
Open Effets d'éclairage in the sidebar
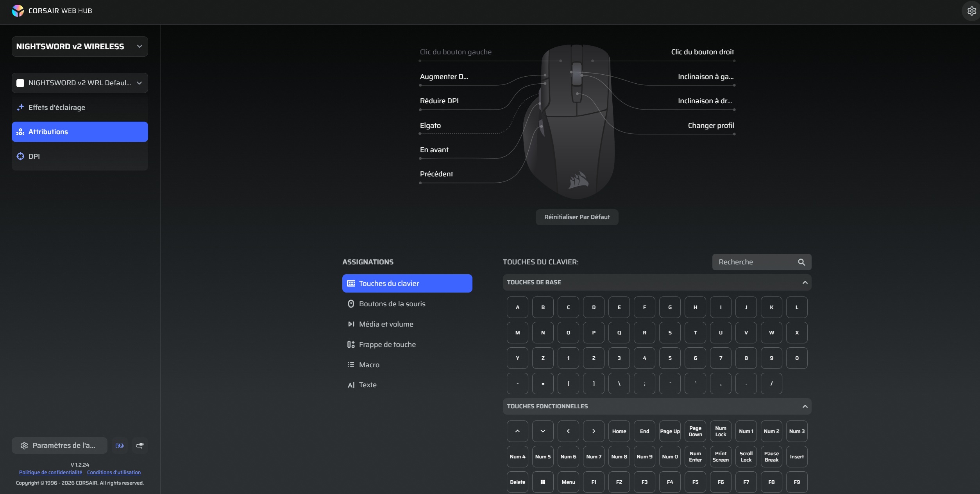pos(80,108)
